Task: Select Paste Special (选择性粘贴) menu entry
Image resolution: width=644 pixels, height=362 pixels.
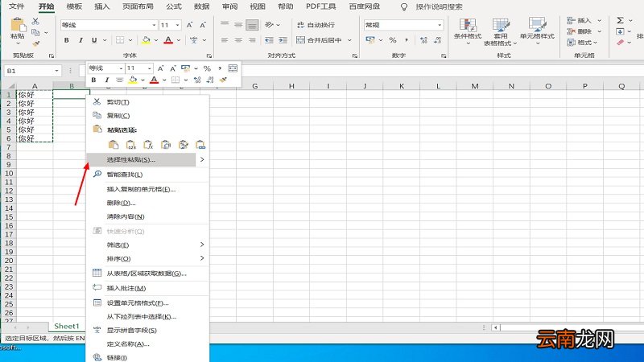Action: pyautogui.click(x=141, y=159)
